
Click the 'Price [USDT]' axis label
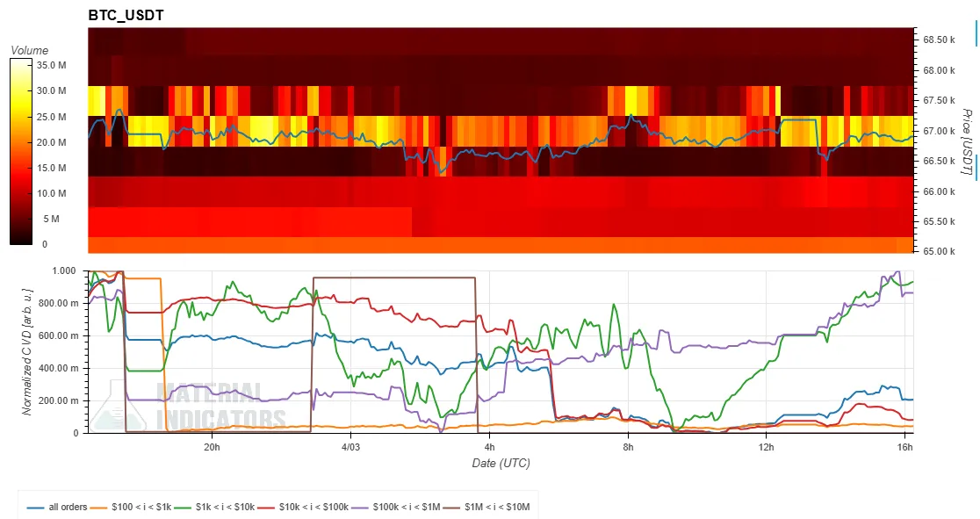pyautogui.click(x=967, y=141)
